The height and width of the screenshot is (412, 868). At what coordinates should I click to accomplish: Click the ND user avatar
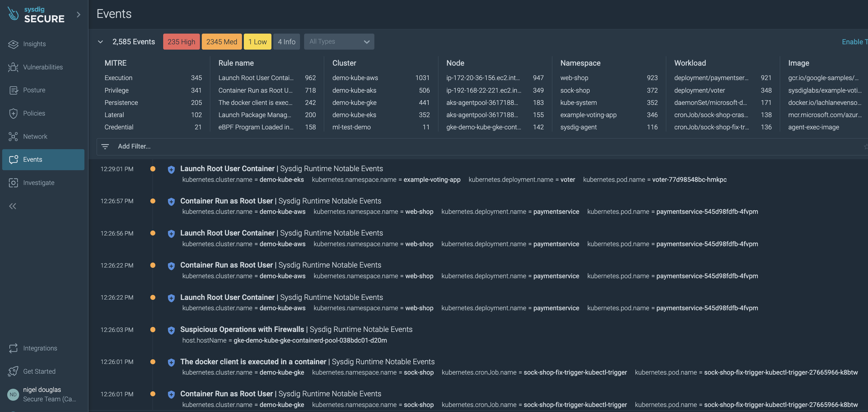click(x=13, y=394)
